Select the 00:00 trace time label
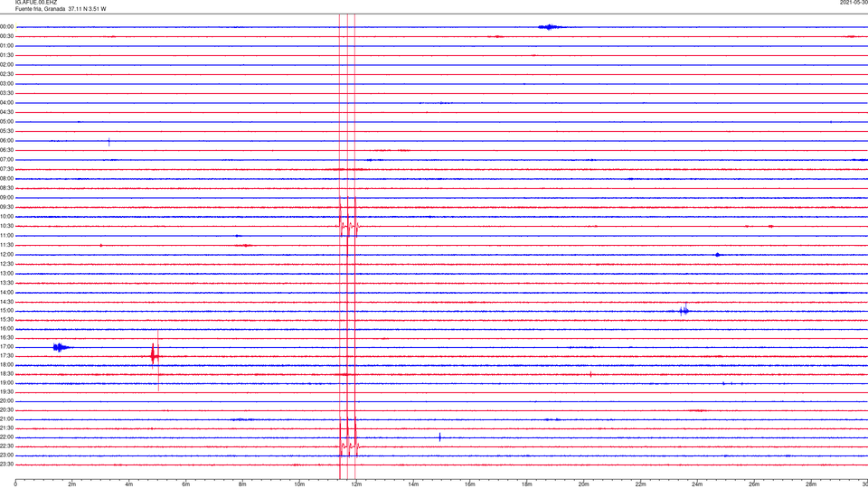868x488 pixels. pos(6,26)
